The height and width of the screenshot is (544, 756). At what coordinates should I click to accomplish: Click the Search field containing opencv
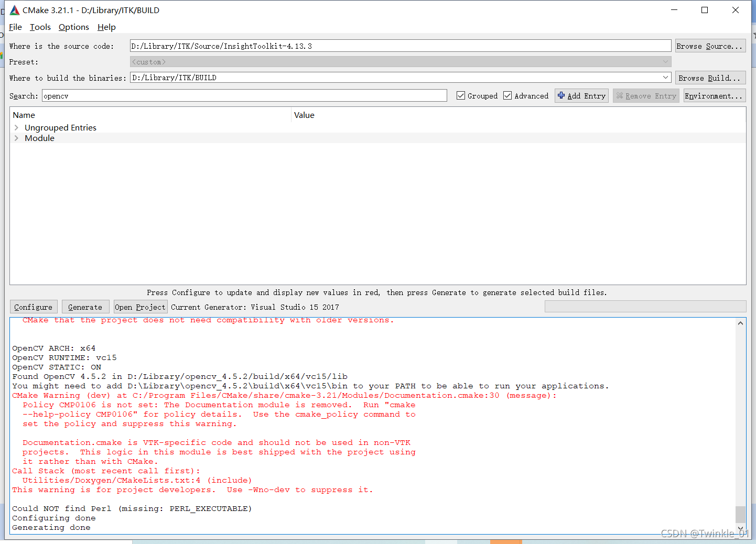coord(244,96)
